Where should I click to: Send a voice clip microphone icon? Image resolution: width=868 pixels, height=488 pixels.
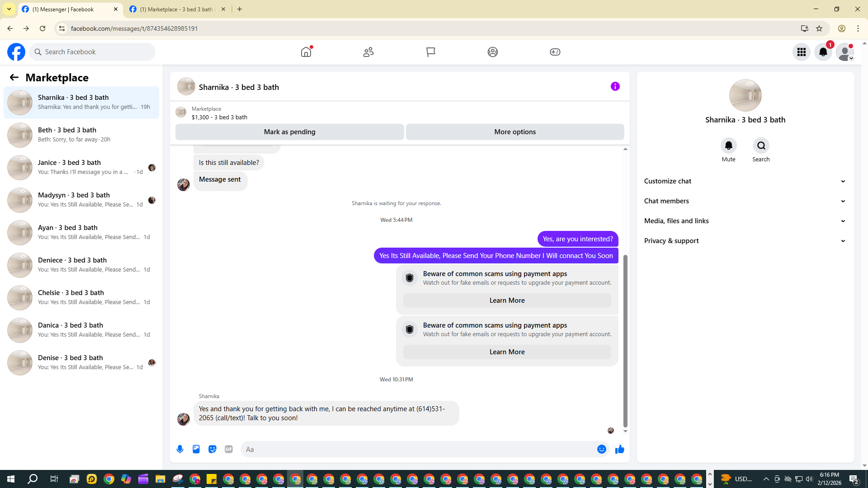pos(180,449)
